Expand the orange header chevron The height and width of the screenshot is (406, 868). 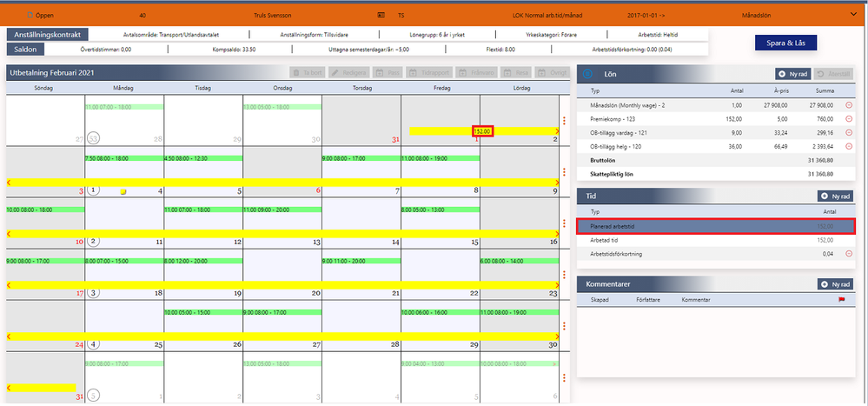(x=852, y=15)
